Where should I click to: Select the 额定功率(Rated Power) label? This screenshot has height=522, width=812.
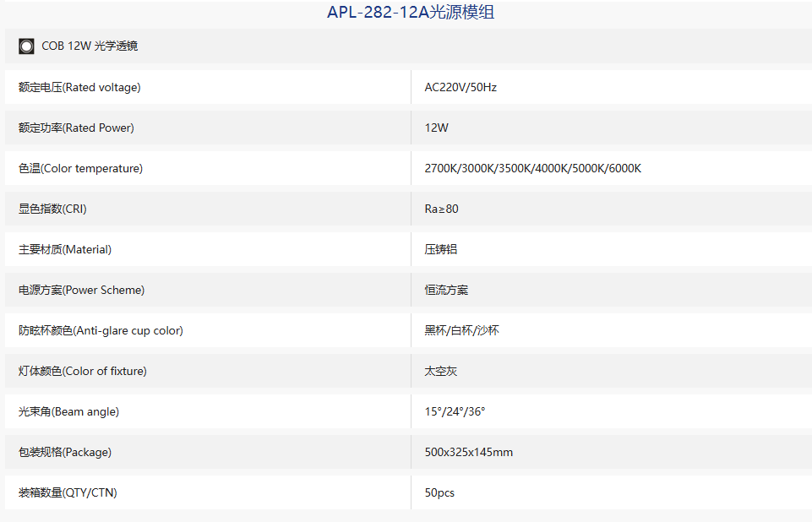tap(76, 128)
